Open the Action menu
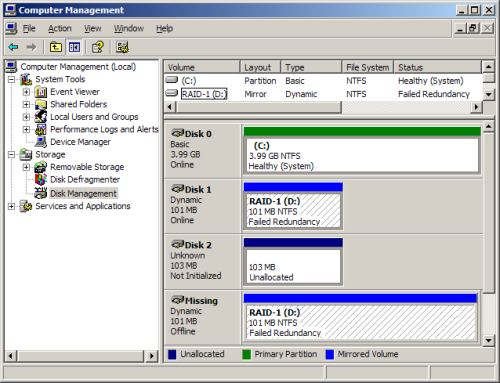This screenshot has width=500, height=383. pos(60,29)
